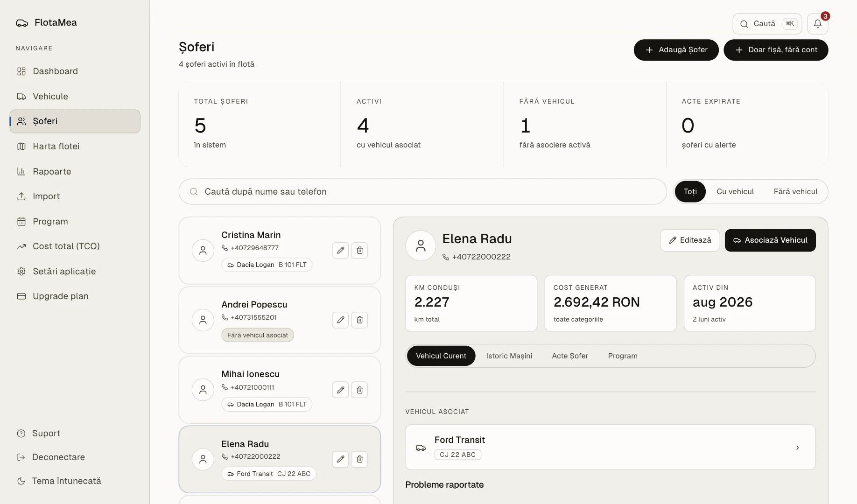The width and height of the screenshot is (857, 504).
Task: Open the top Caută search box
Action: (x=767, y=24)
